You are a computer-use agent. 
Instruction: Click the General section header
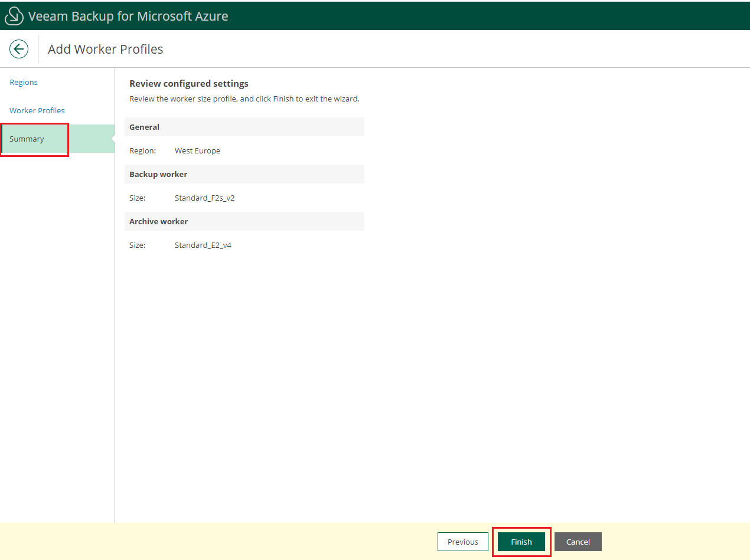pos(244,127)
